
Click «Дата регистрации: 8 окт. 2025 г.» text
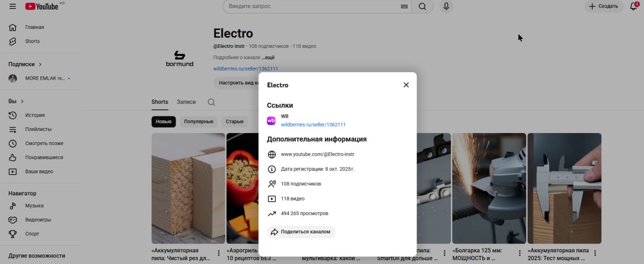coord(317,169)
